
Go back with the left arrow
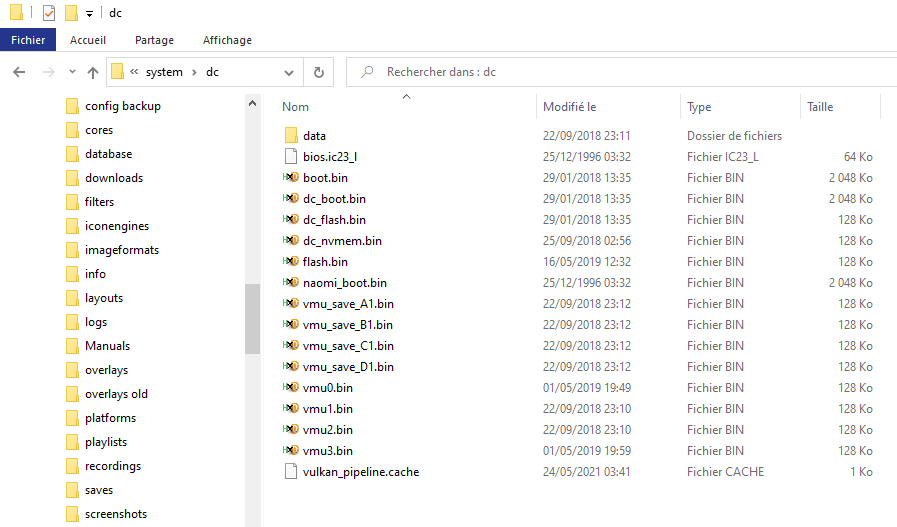click(19, 72)
